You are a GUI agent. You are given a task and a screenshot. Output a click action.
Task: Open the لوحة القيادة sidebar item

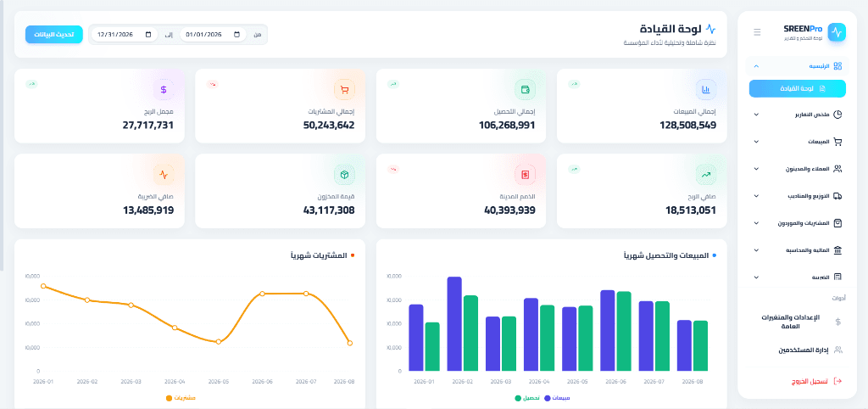pos(797,88)
